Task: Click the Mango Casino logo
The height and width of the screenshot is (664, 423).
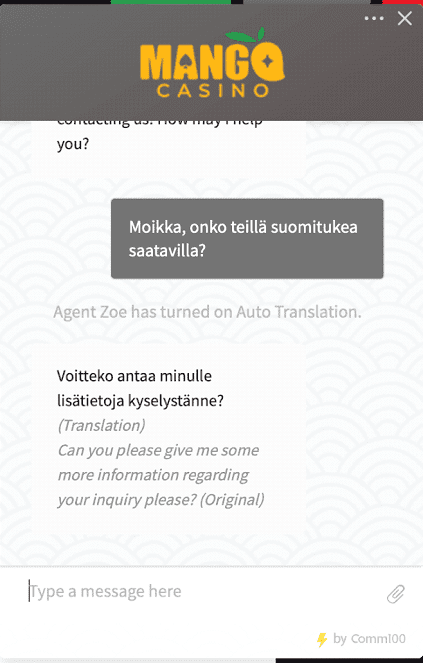Action: coord(212,63)
